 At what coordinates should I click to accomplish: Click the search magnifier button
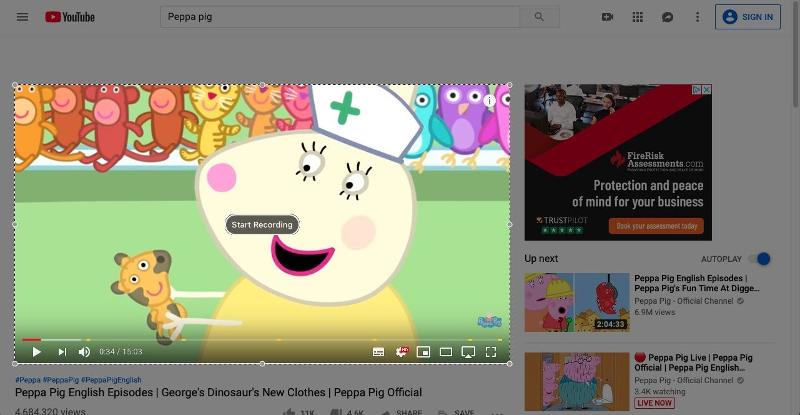(x=539, y=17)
